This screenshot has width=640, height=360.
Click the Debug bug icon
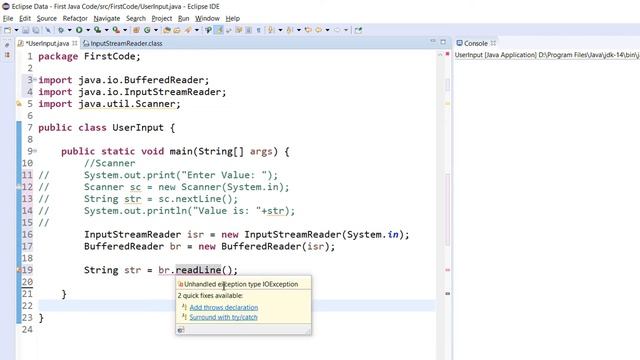[x=61, y=30]
